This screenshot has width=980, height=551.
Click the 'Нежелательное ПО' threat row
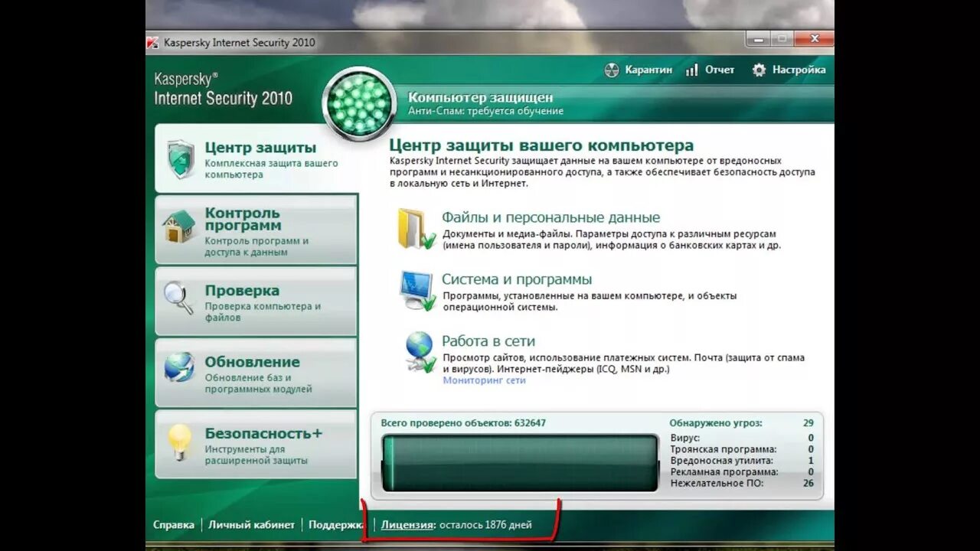742,484
